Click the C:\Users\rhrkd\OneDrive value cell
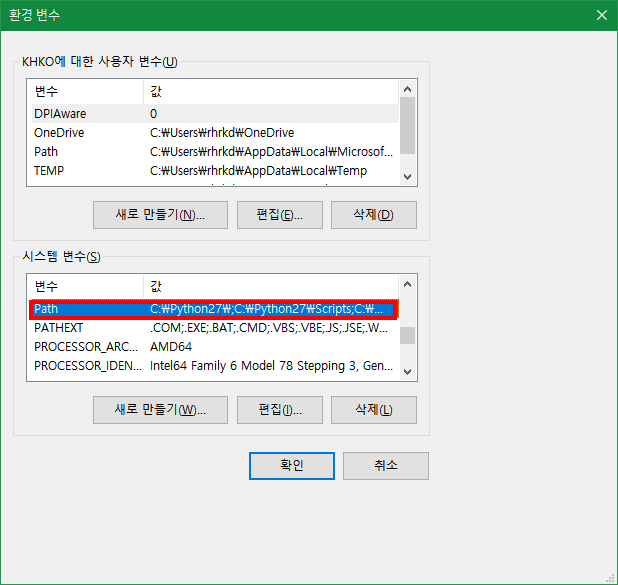This screenshot has width=618, height=585. [222, 133]
